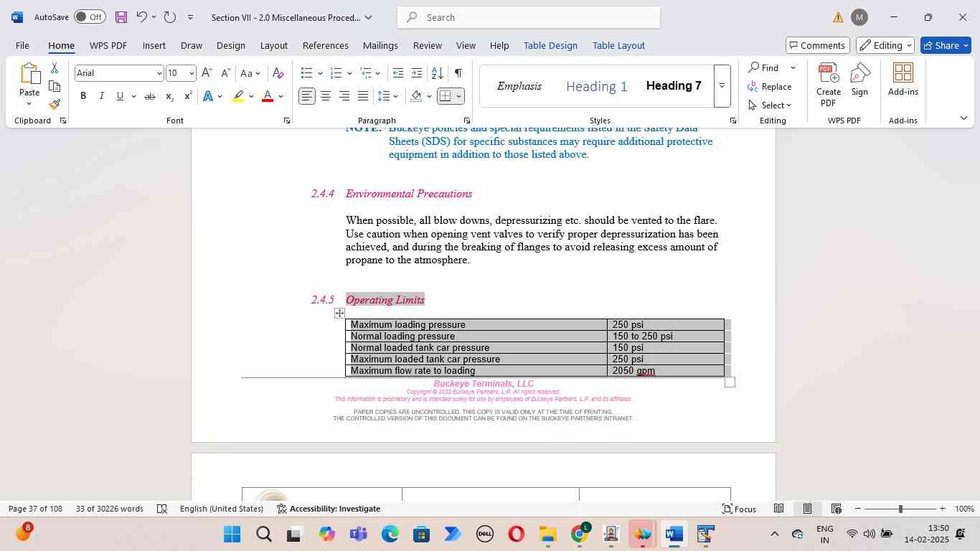The height and width of the screenshot is (551, 980).
Task: Sort the selected text
Action: tap(437, 73)
